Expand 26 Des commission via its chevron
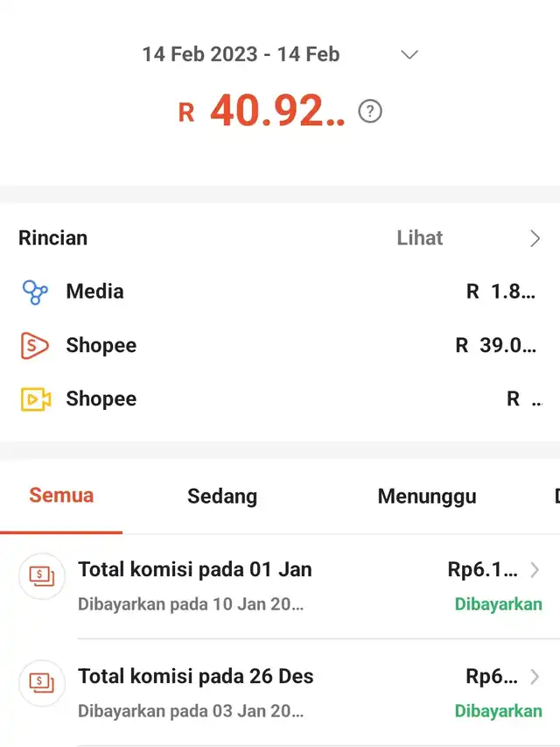The height and width of the screenshot is (747, 560). pyautogui.click(x=535, y=676)
